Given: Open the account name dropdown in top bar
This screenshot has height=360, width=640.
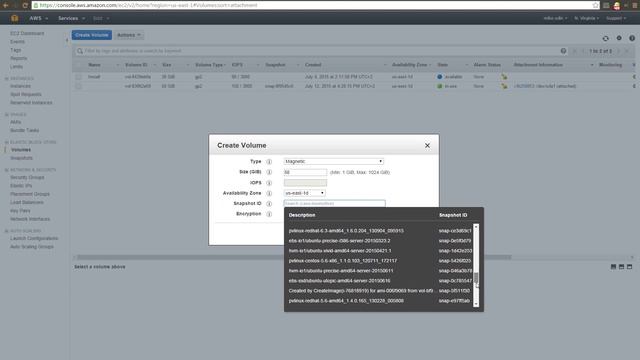Looking at the screenshot, I should pyautogui.click(x=555, y=18).
